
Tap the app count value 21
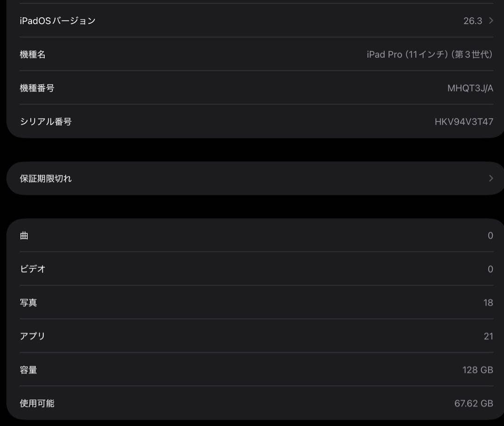[x=488, y=335]
